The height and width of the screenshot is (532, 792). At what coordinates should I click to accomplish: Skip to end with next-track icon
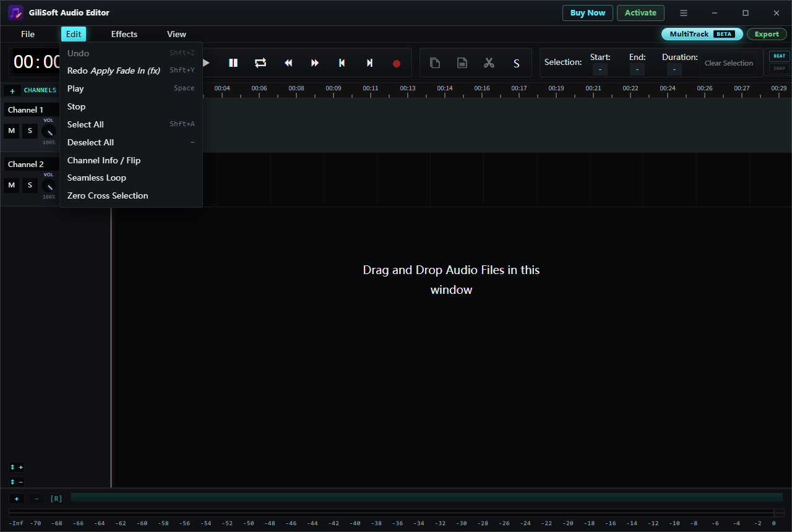(369, 62)
